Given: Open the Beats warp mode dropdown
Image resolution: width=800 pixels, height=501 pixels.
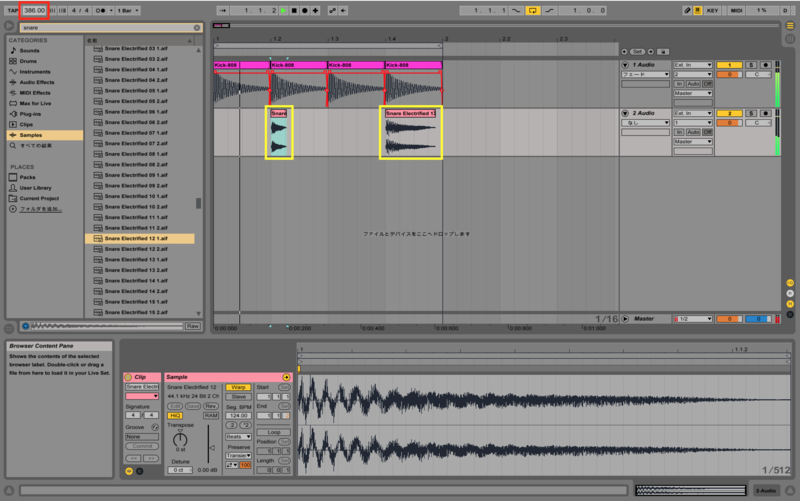Looking at the screenshot, I should click(x=238, y=437).
